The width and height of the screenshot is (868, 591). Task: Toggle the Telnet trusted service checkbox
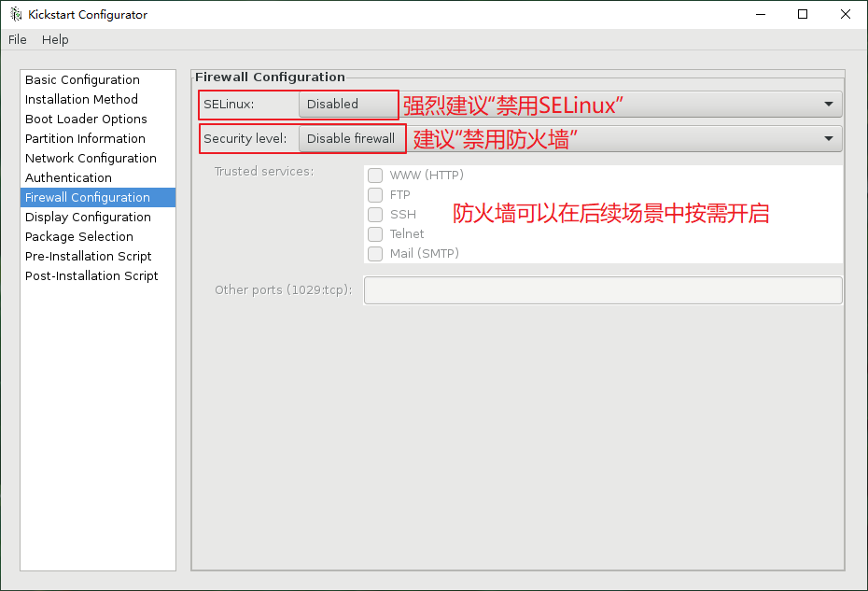click(375, 234)
